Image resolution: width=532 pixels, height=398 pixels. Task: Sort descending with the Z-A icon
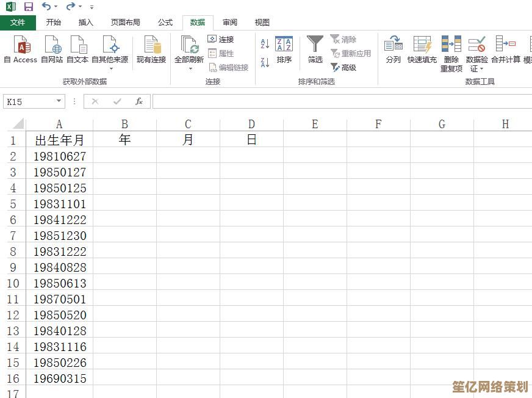[x=265, y=62]
